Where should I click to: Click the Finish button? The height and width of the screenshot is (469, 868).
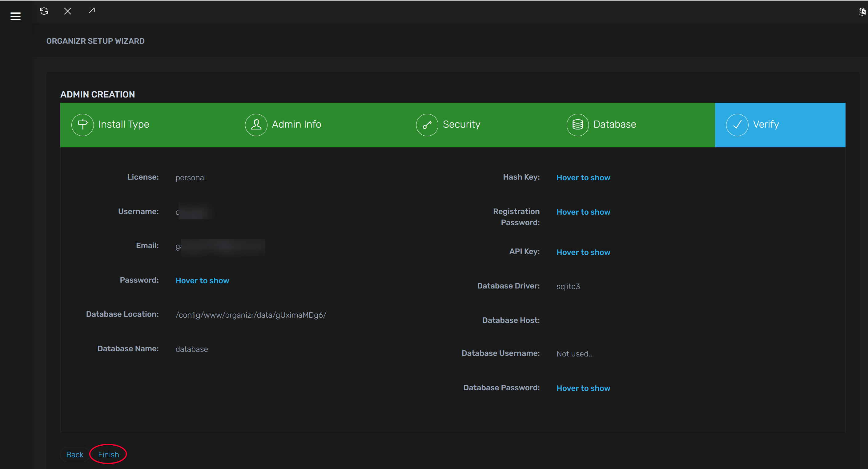click(x=108, y=455)
